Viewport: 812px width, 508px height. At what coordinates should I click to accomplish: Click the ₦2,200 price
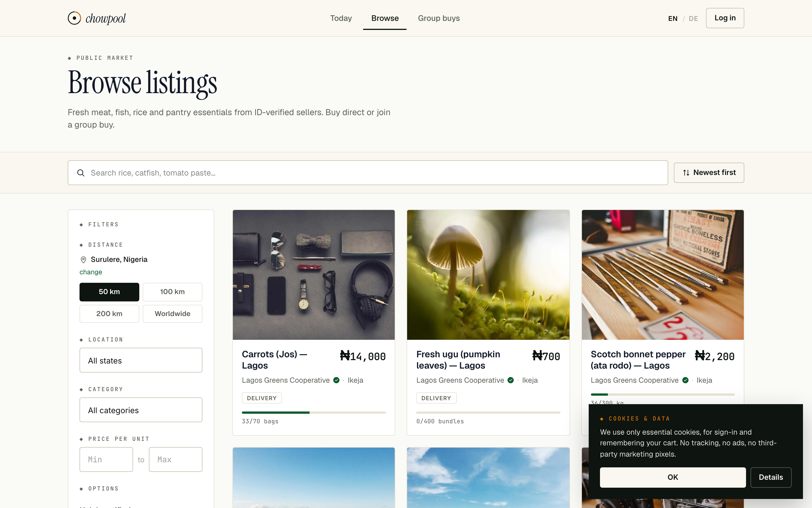click(x=715, y=356)
